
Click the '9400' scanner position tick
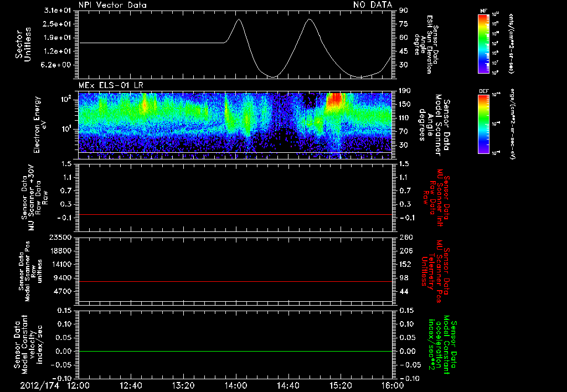coord(63,278)
